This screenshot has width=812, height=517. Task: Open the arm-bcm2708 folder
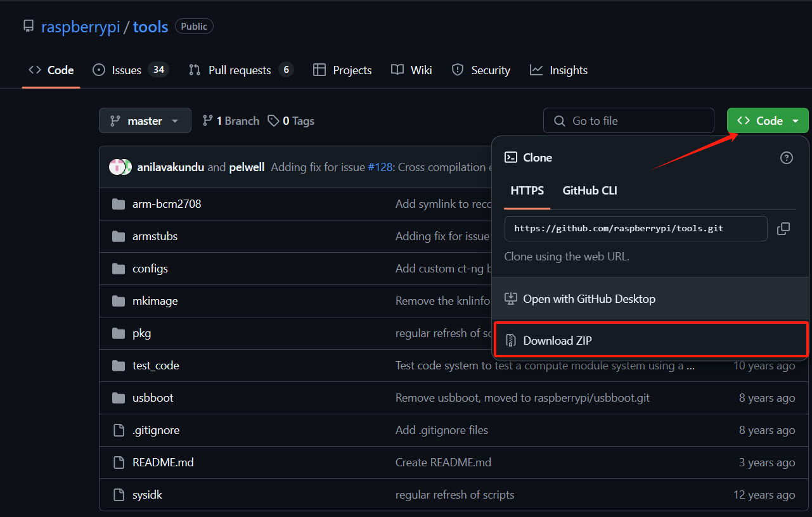[x=167, y=204]
